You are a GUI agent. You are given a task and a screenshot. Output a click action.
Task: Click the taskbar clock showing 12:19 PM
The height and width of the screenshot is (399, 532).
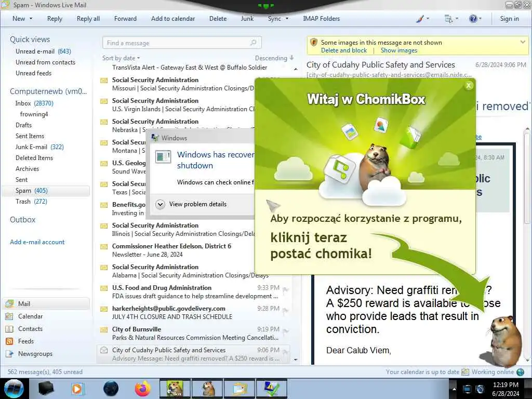point(505,385)
